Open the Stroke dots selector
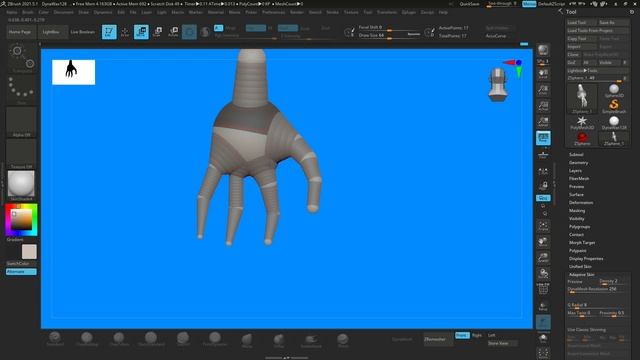This screenshot has width=640, height=360. [x=21, y=89]
